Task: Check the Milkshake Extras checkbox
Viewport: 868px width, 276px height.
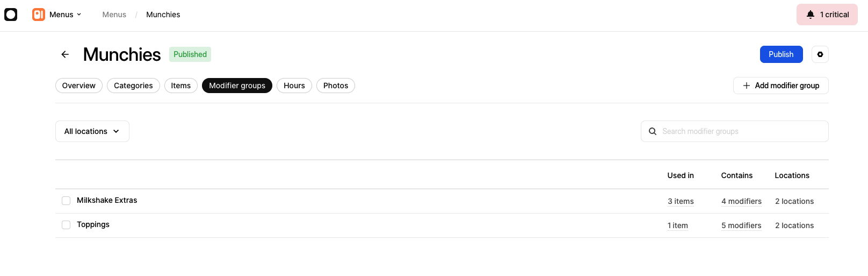Action: pyautogui.click(x=66, y=201)
